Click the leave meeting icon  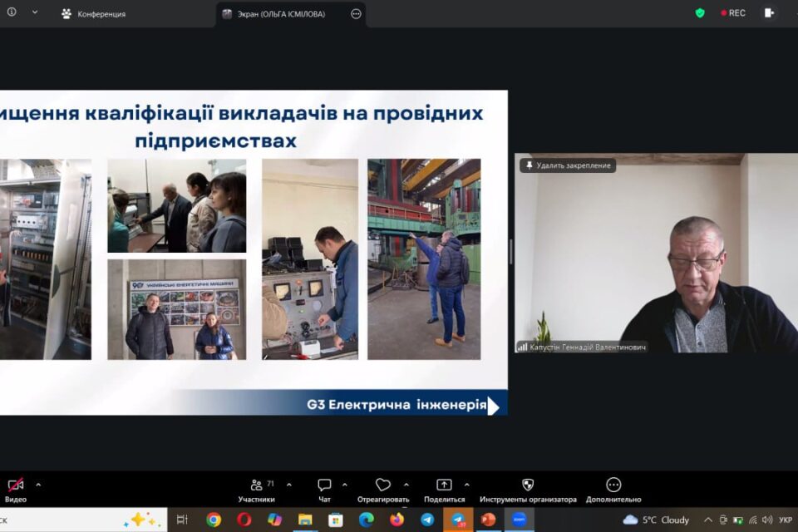(770, 13)
